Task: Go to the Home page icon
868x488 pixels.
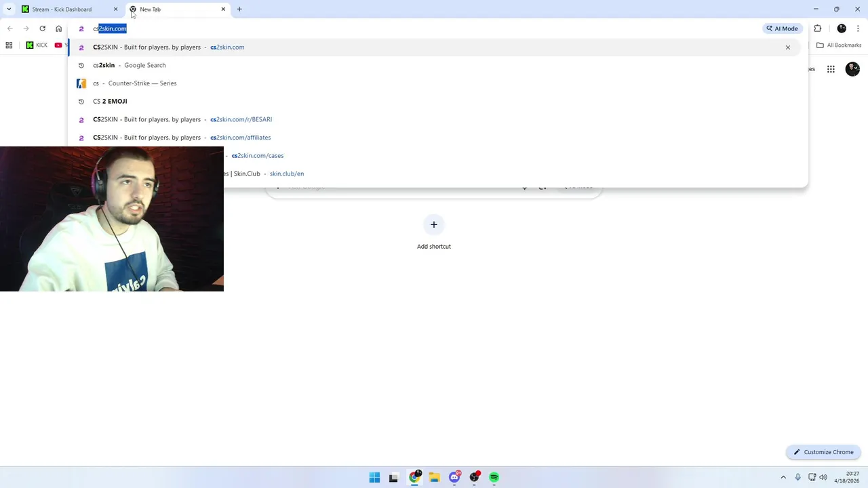Action: (x=58, y=28)
